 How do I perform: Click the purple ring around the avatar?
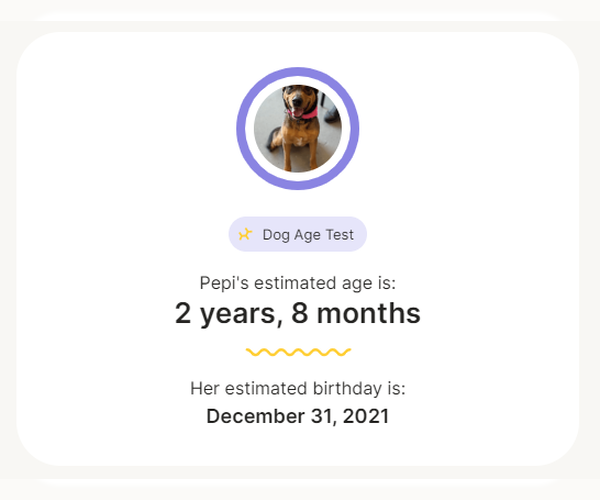point(242,129)
